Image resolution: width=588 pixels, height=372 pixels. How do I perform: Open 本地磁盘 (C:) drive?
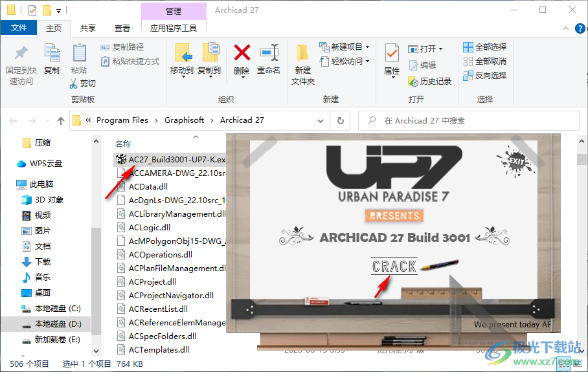coord(51,309)
